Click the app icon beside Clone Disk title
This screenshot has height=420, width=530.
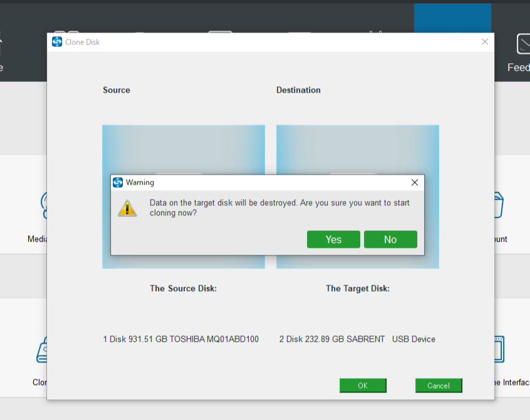[57, 42]
